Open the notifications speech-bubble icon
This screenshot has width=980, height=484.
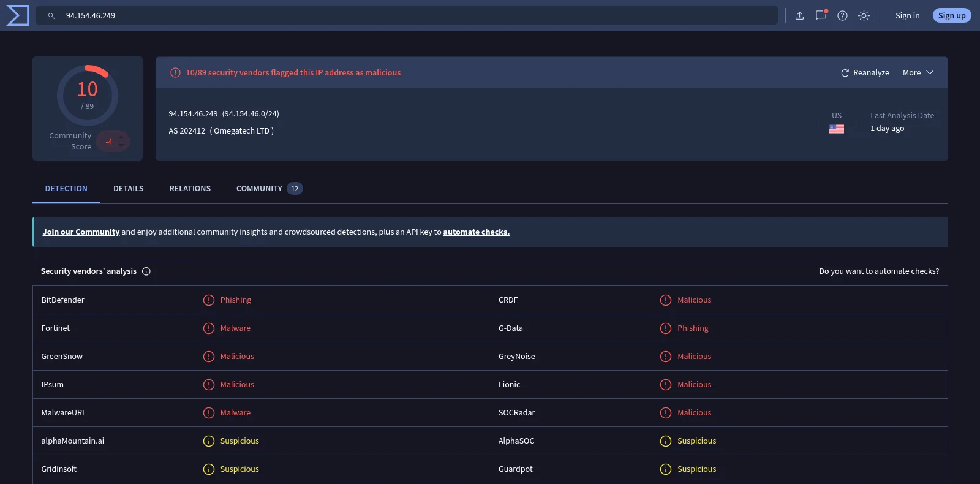(821, 15)
